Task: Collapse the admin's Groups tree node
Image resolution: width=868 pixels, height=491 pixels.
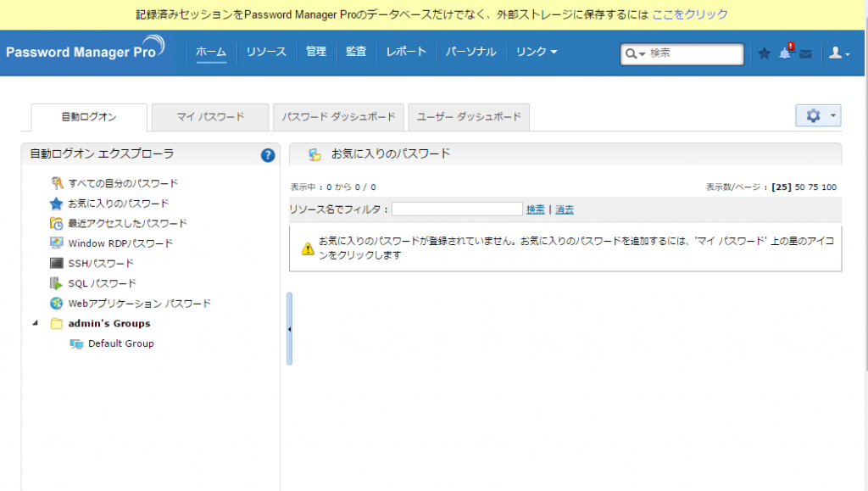Action: click(x=35, y=323)
